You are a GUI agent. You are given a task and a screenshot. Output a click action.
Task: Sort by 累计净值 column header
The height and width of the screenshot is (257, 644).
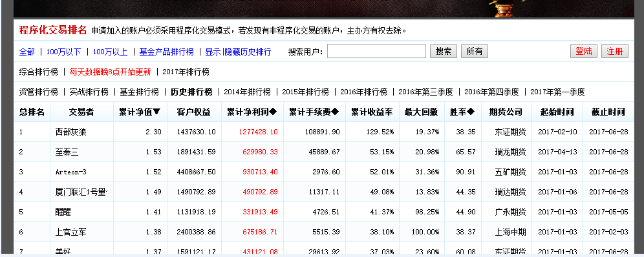(140, 112)
